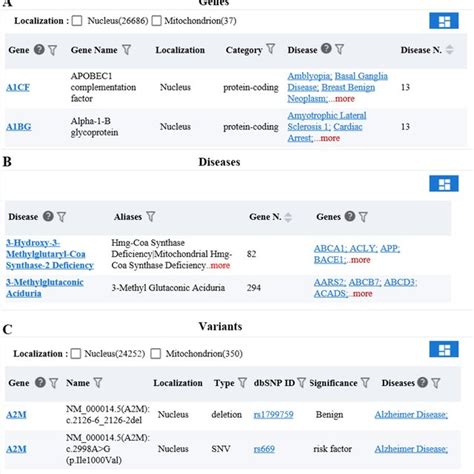474x474 pixels.
Task: Enable the Nucleus(26686) localization checkbox
Action: (77, 21)
